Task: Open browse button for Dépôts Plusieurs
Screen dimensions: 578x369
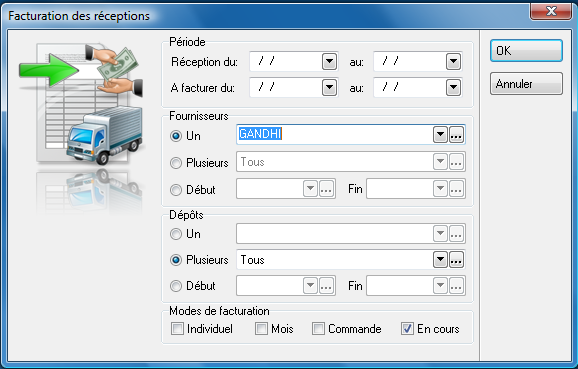Action: [456, 260]
